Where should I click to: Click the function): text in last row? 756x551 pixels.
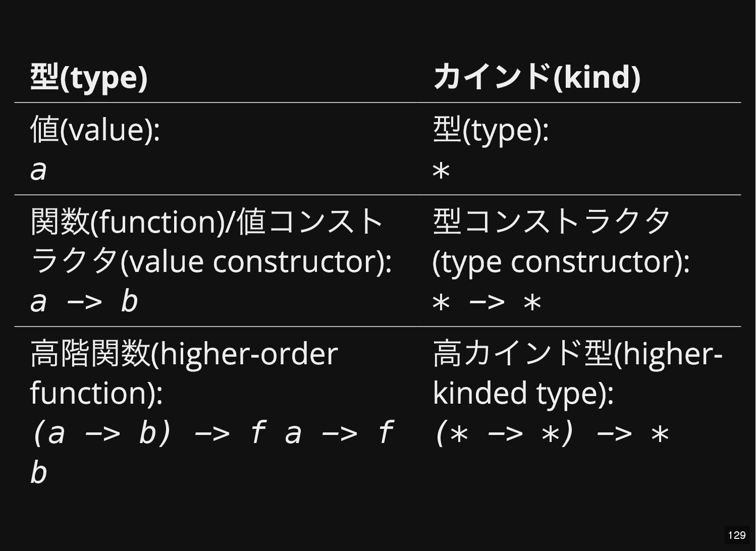coord(96,393)
